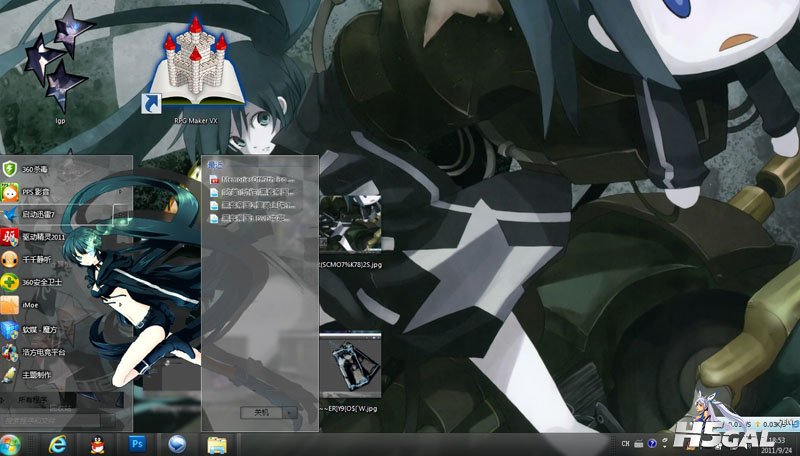Click the blue help question mark tray icon

pyautogui.click(x=652, y=444)
